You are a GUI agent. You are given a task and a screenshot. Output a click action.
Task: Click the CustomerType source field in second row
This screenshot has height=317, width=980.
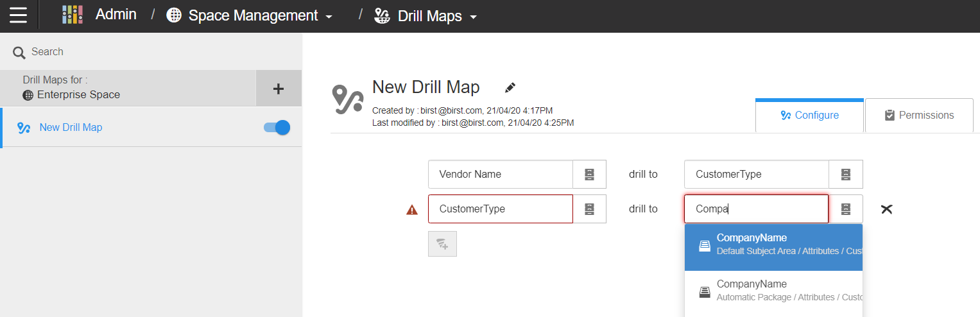coord(501,209)
